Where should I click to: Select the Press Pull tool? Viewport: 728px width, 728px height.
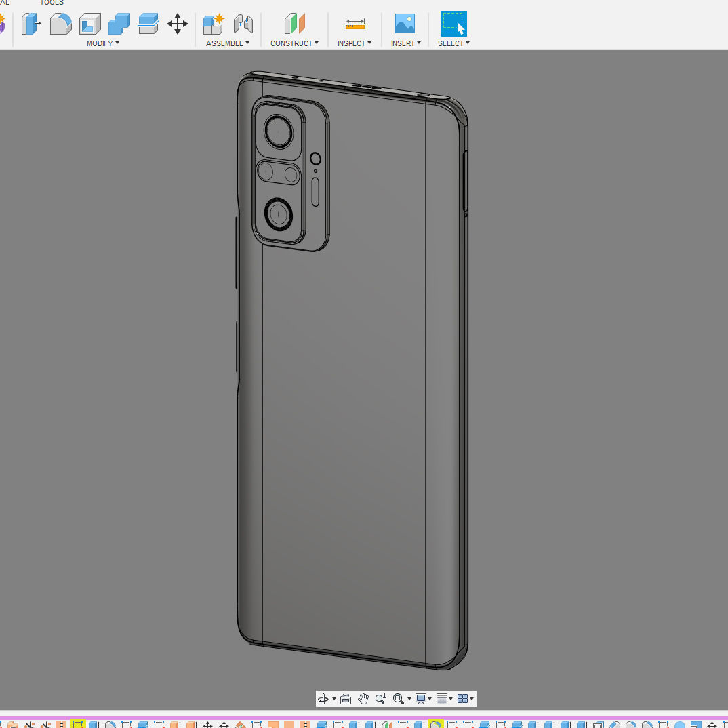pyautogui.click(x=31, y=24)
